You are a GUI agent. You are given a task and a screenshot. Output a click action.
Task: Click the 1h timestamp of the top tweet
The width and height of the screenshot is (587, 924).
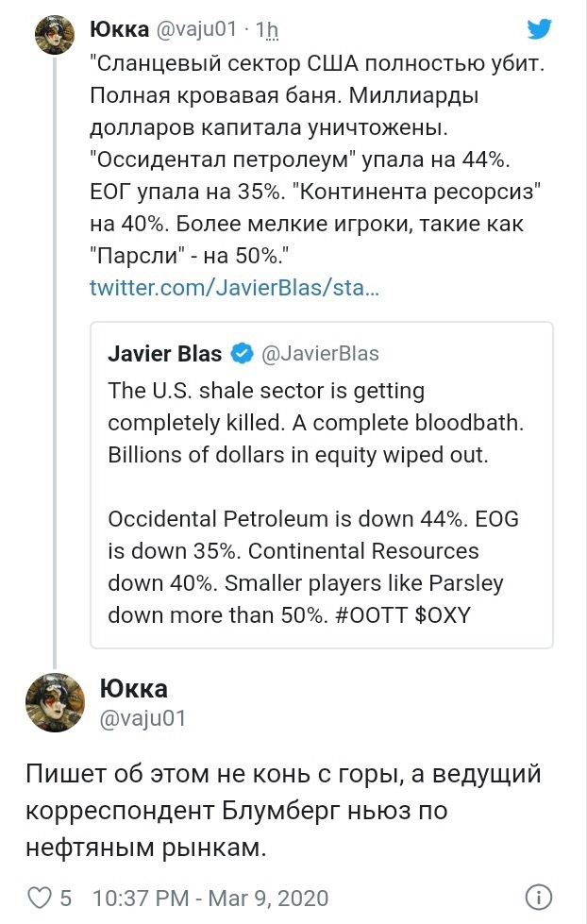(266, 29)
